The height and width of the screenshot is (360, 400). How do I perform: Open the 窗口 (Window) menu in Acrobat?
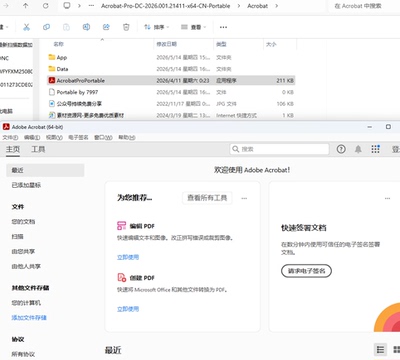103,137
